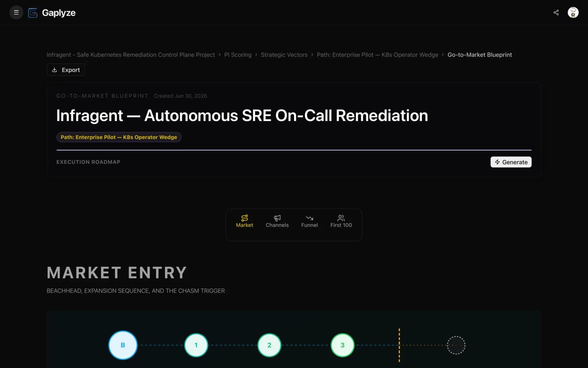Click the Gaplyze brand name
588x368 pixels.
point(59,13)
